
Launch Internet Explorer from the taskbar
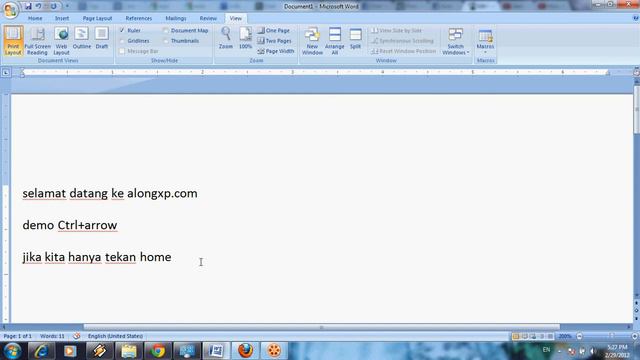41,351
